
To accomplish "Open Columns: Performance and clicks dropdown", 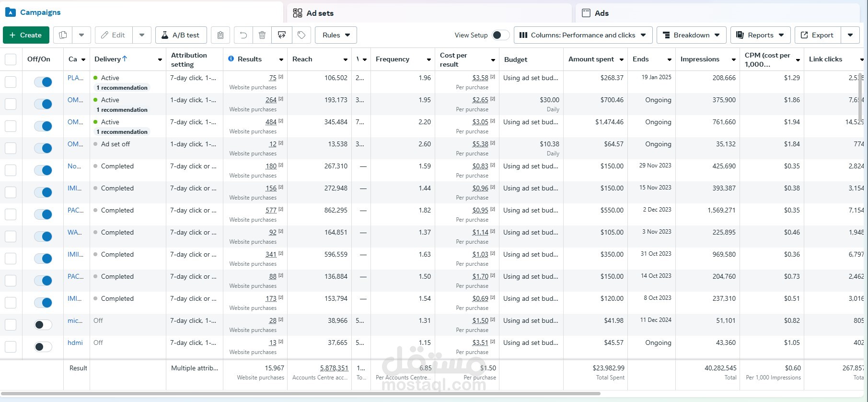I will (x=583, y=35).
